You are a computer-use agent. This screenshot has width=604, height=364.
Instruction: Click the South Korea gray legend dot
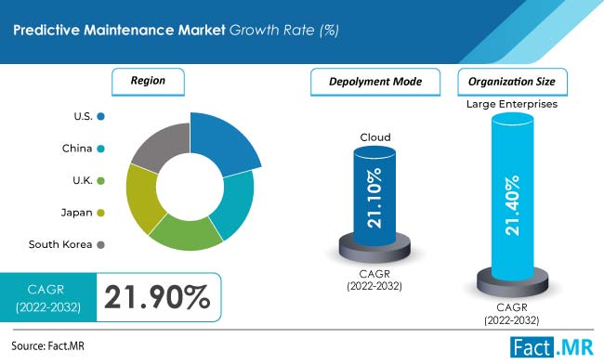101,245
